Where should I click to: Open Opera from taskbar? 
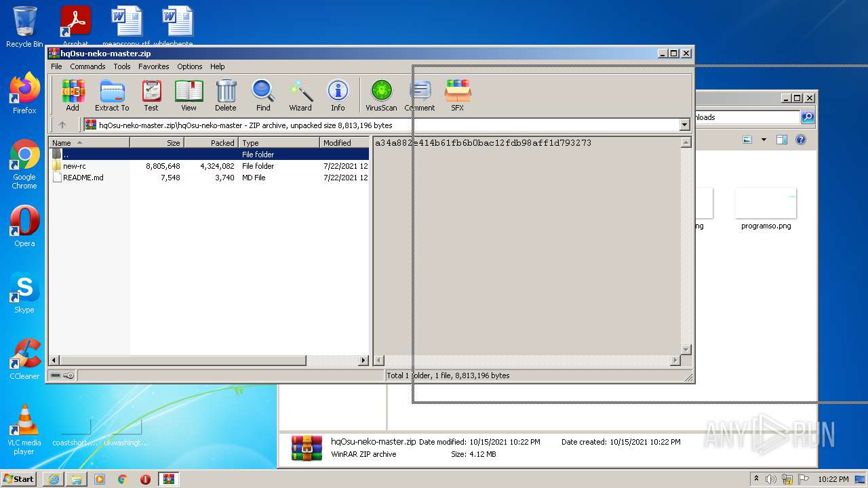(145, 479)
